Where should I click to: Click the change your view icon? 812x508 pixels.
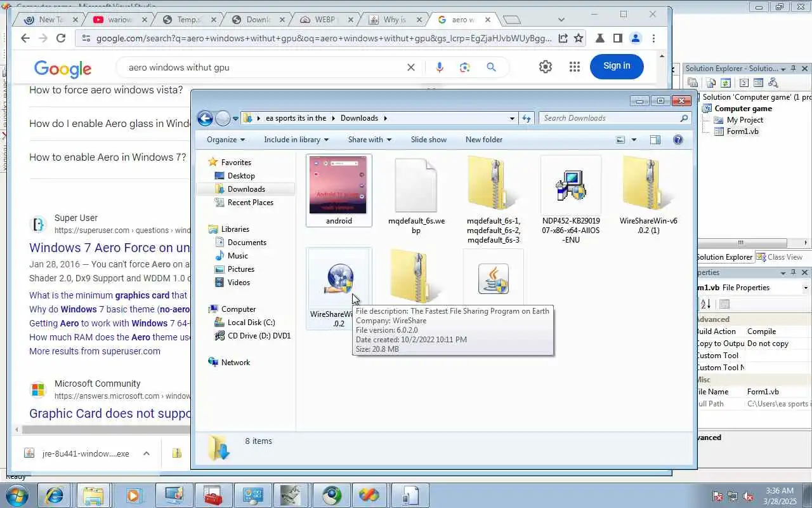tap(620, 140)
